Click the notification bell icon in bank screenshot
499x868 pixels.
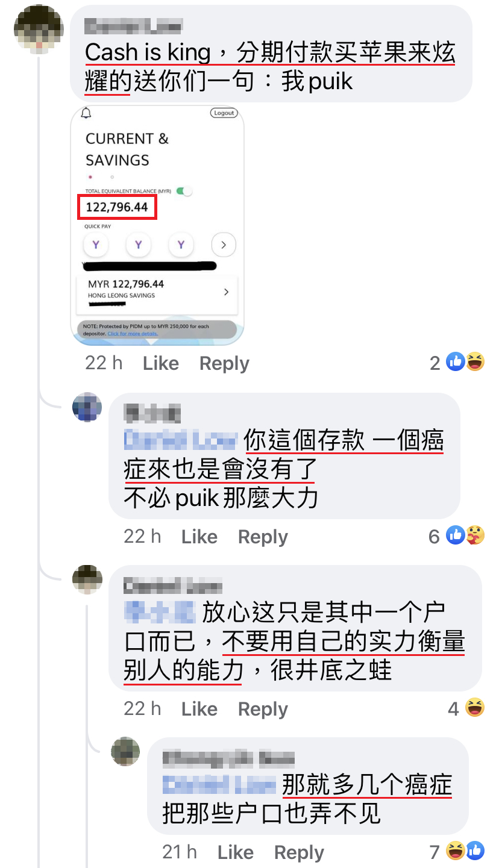[86, 113]
